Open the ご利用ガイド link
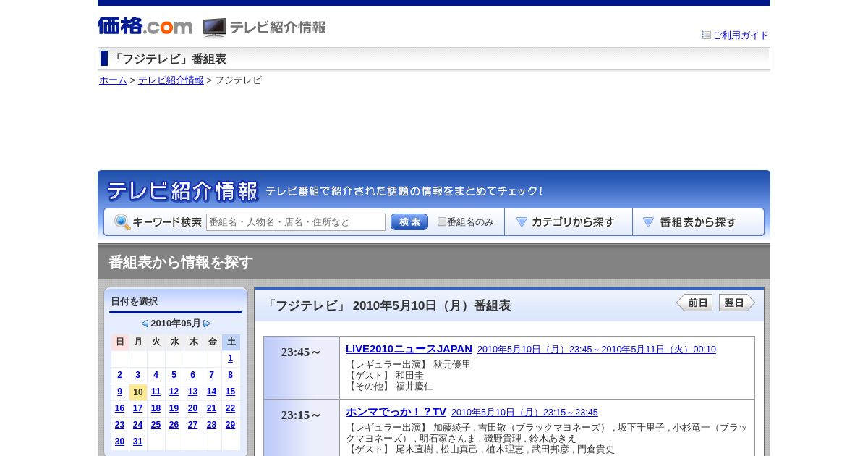Image resolution: width=868 pixels, height=456 pixels. pos(741,35)
